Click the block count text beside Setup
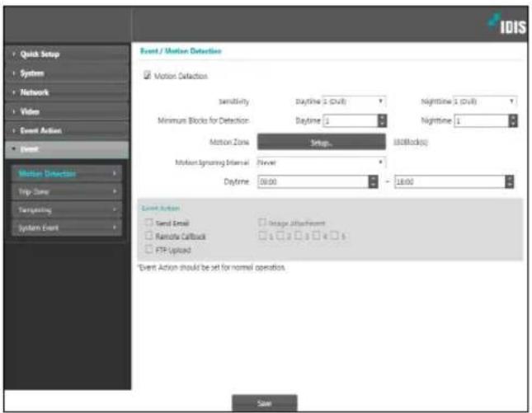 [410, 142]
